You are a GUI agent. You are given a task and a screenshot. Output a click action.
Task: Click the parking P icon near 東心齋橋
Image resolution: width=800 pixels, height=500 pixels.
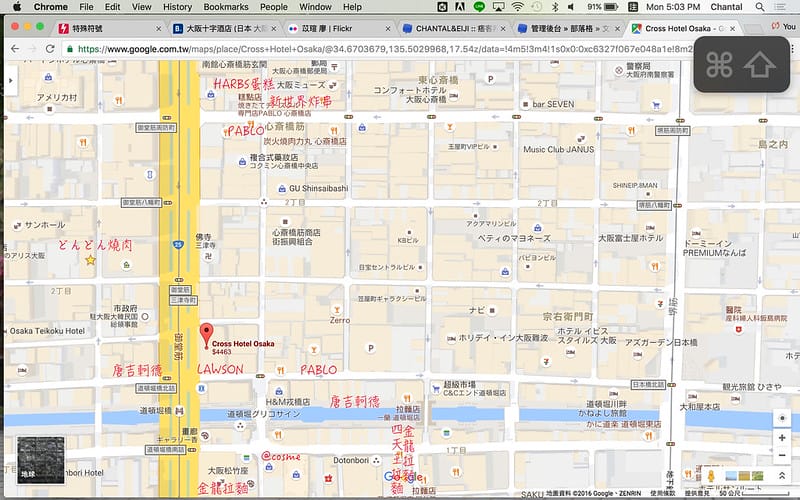pyautogui.click(x=490, y=79)
